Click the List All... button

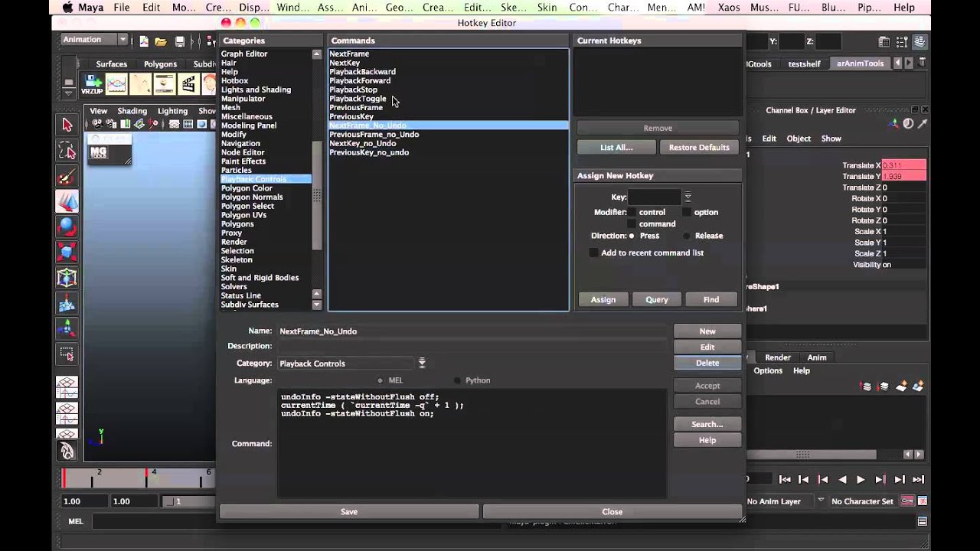616,147
